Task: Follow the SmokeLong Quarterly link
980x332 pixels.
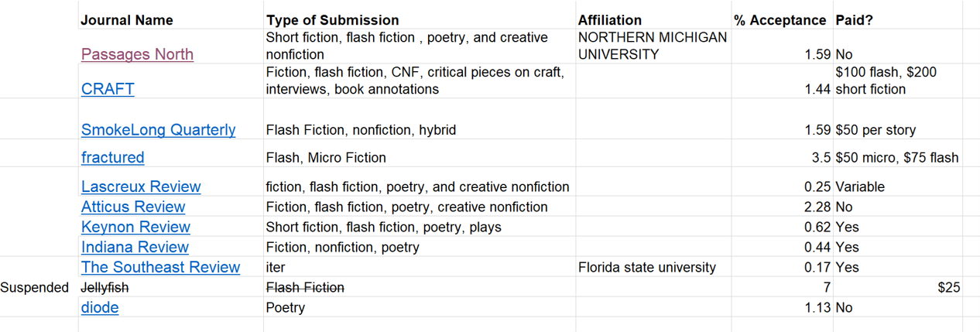Action: [x=158, y=130]
